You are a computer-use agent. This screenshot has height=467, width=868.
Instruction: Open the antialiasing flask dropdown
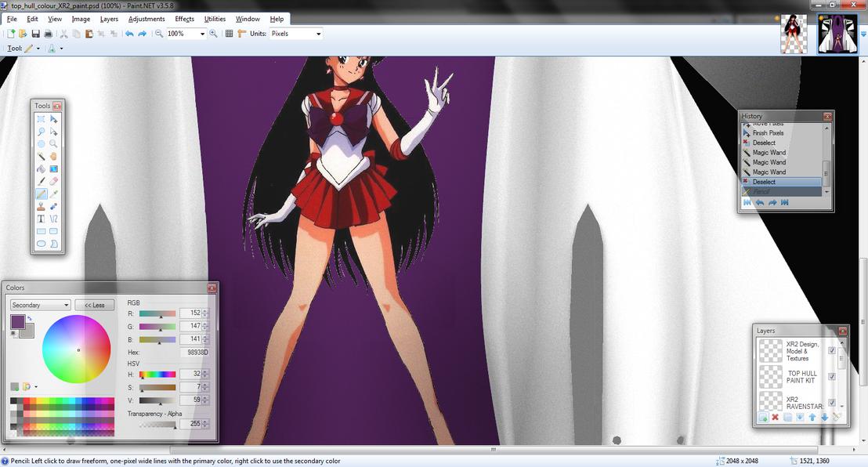click(x=61, y=49)
